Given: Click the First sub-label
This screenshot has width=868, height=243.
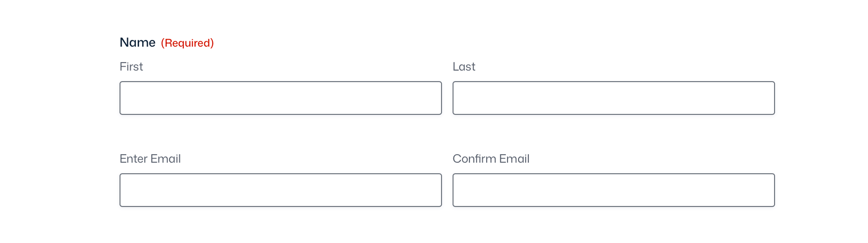Looking at the screenshot, I should pyautogui.click(x=131, y=67).
